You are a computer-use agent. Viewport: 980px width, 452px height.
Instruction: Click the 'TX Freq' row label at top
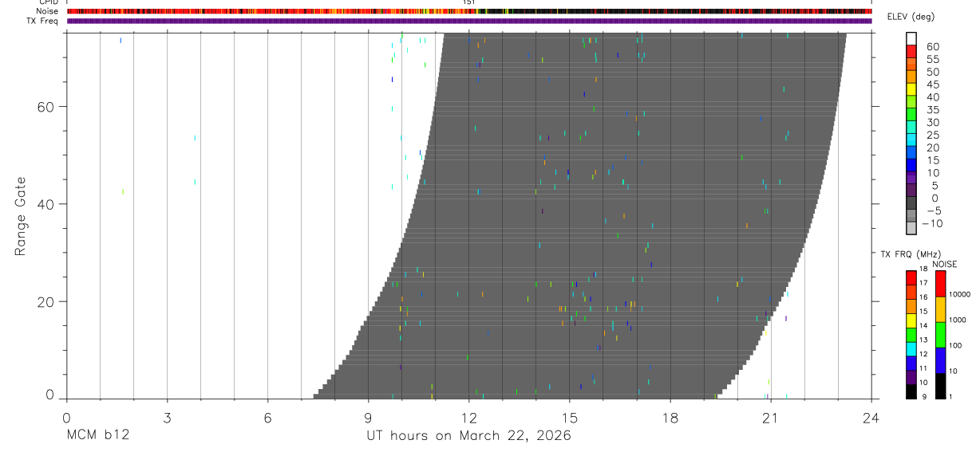42,21
